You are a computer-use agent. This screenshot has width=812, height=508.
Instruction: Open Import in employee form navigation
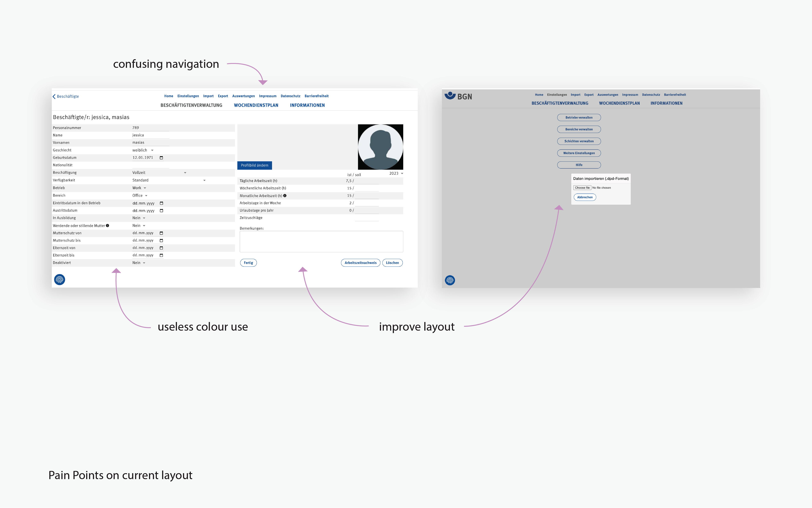click(208, 96)
